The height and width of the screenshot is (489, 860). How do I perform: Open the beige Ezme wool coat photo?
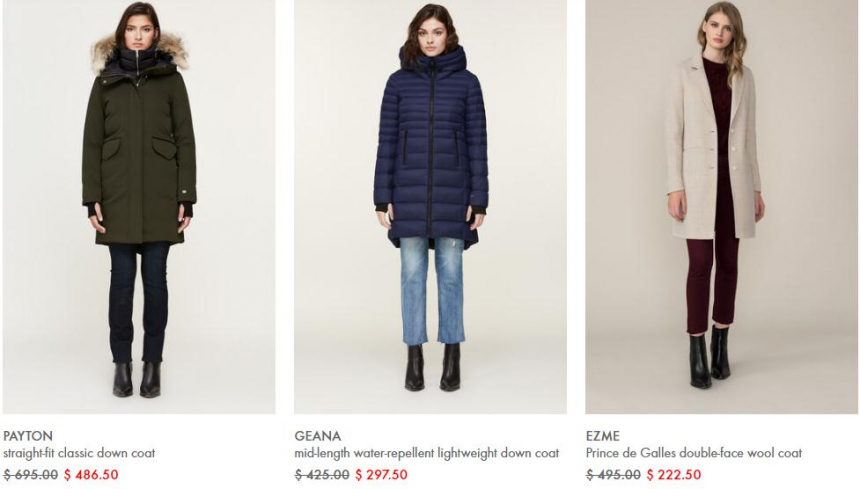point(721,207)
